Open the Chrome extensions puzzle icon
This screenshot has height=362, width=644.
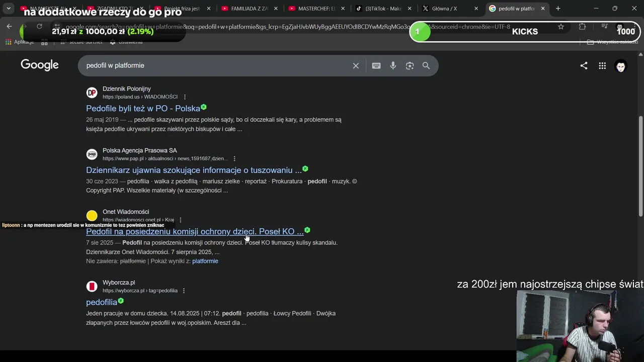pos(582,27)
